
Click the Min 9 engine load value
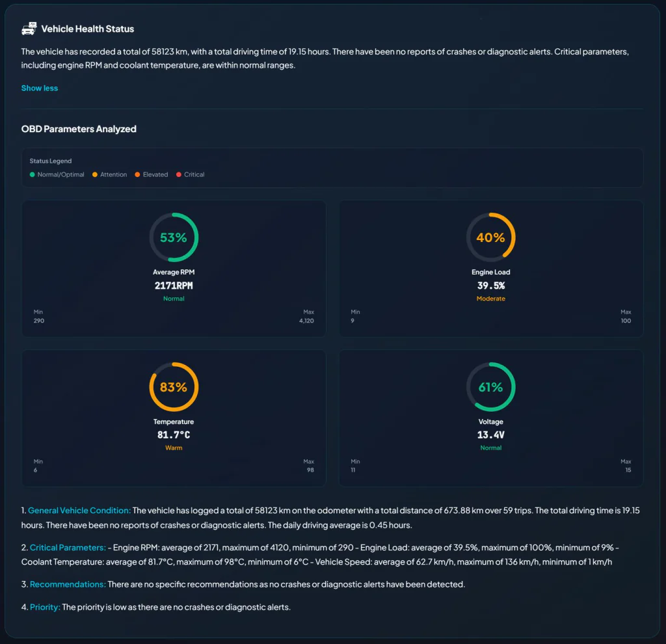tap(353, 321)
